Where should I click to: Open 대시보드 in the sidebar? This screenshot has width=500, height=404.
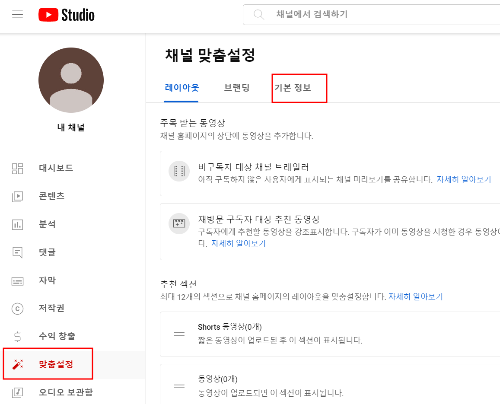pos(56,168)
